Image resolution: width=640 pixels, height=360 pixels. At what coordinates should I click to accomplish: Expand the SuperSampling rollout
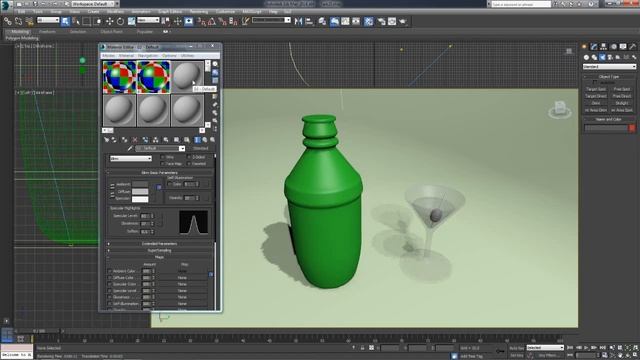(x=159, y=250)
